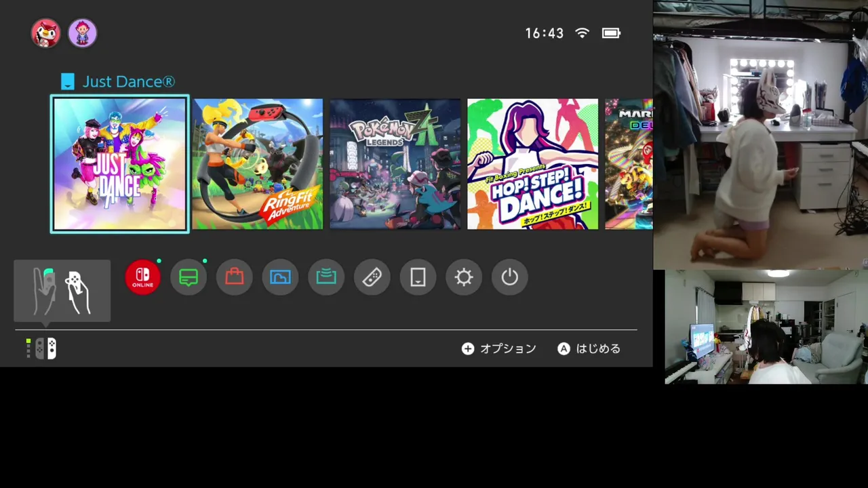Click the blue game card icon beside title
Image resolution: width=868 pixels, height=488 pixels.
click(x=67, y=81)
